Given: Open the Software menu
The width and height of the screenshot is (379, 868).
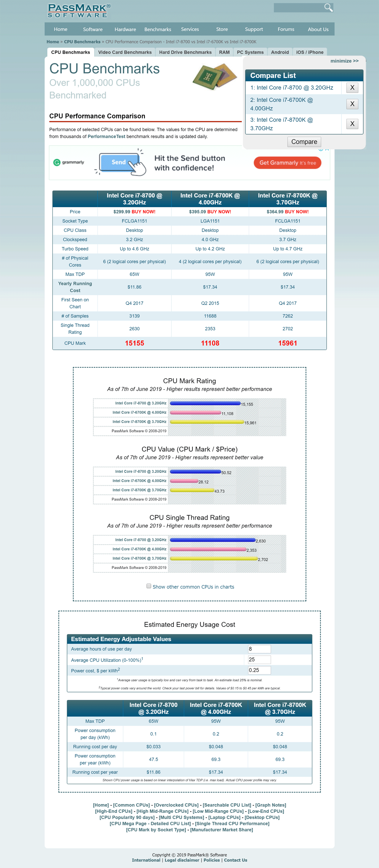Looking at the screenshot, I should pos(93,29).
